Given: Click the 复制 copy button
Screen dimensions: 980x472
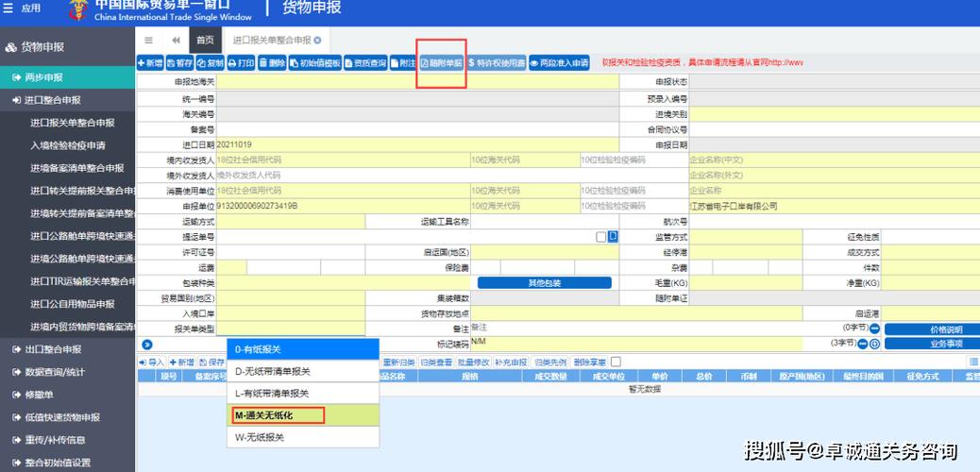Looking at the screenshot, I should tap(210, 63).
